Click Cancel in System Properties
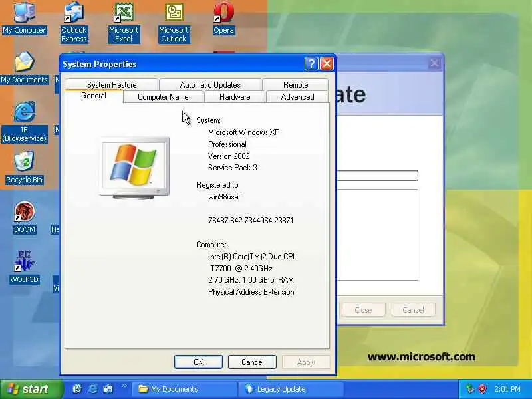 (253, 362)
